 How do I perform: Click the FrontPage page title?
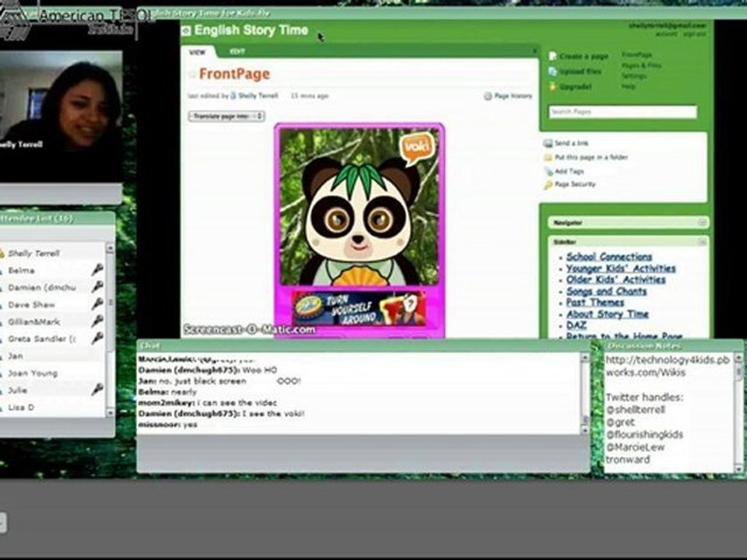(x=234, y=75)
